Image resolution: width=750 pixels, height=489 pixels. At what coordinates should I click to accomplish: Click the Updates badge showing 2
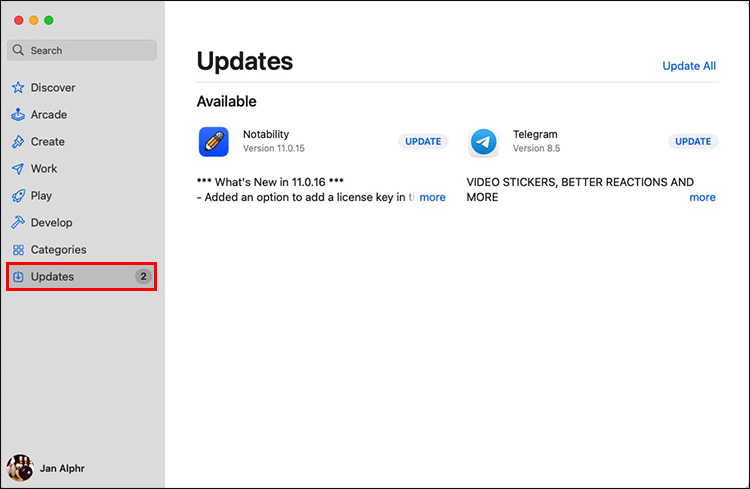click(143, 277)
